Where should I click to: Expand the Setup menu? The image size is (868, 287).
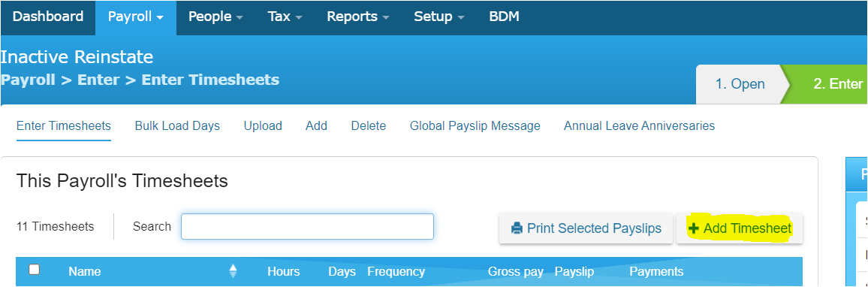pyautogui.click(x=439, y=17)
